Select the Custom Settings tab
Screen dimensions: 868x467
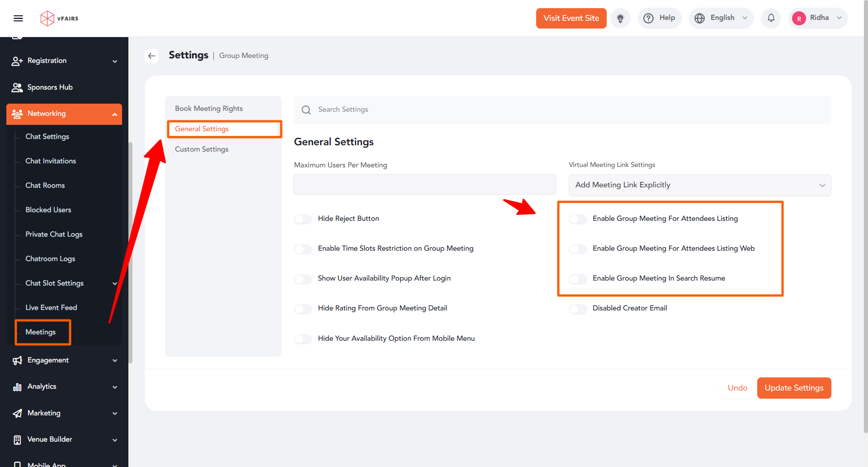202,149
